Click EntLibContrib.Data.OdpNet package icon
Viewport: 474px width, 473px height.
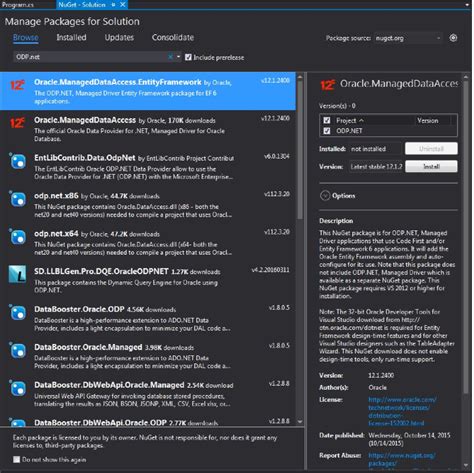tap(18, 162)
